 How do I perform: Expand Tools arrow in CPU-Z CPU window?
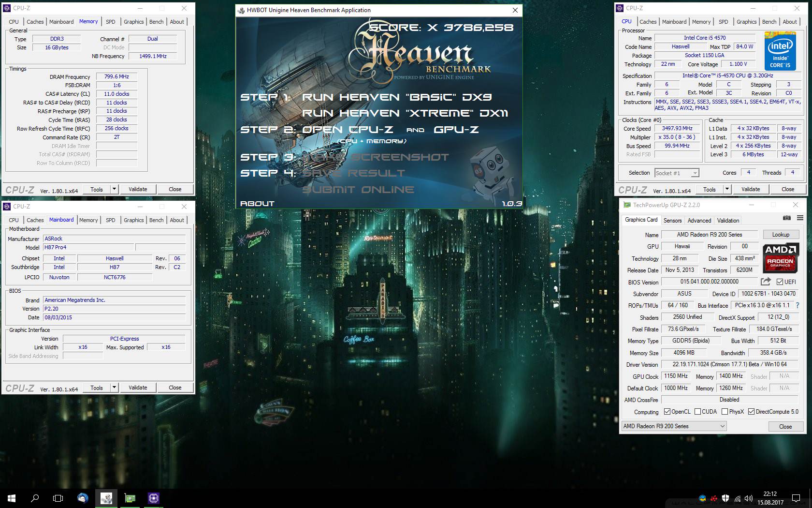pos(727,189)
